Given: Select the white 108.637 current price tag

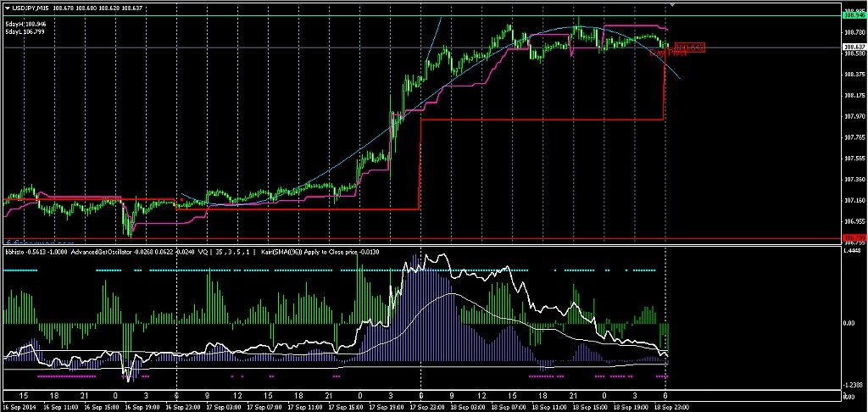Looking at the screenshot, I should (854, 47).
